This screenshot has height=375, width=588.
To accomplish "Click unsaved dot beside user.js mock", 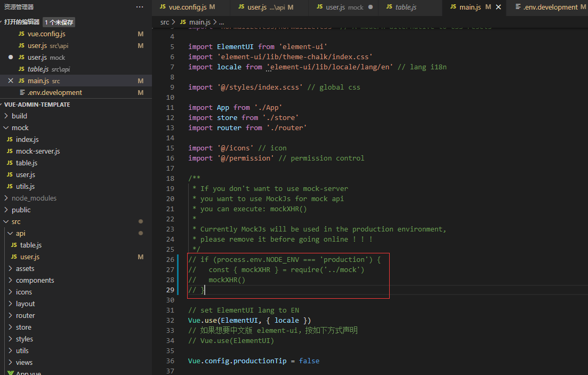I will [x=11, y=57].
